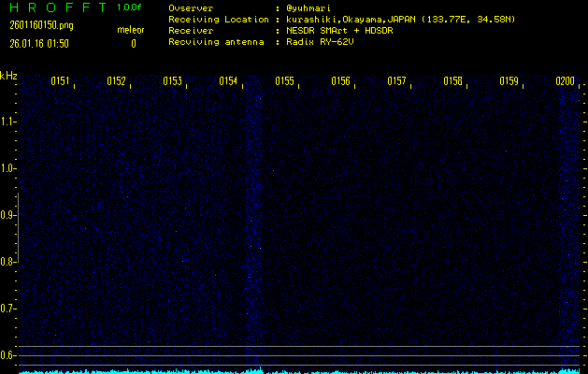Click the kHz axis unit label
Image resolution: width=588 pixels, height=374 pixels.
coord(8,76)
